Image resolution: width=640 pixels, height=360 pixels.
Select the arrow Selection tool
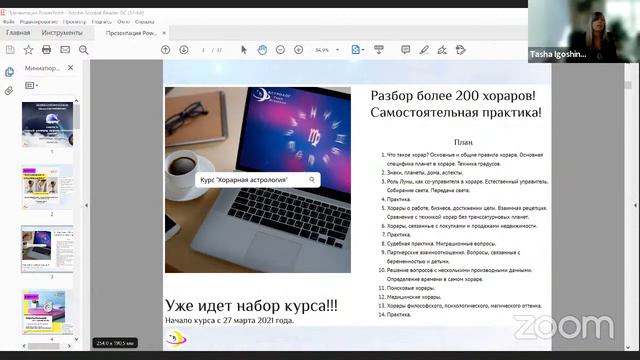pyautogui.click(x=244, y=50)
